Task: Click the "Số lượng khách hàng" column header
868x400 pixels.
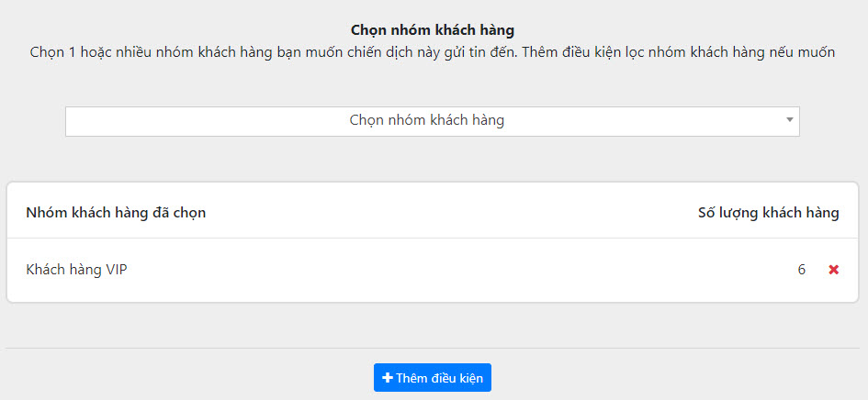Action: click(768, 213)
